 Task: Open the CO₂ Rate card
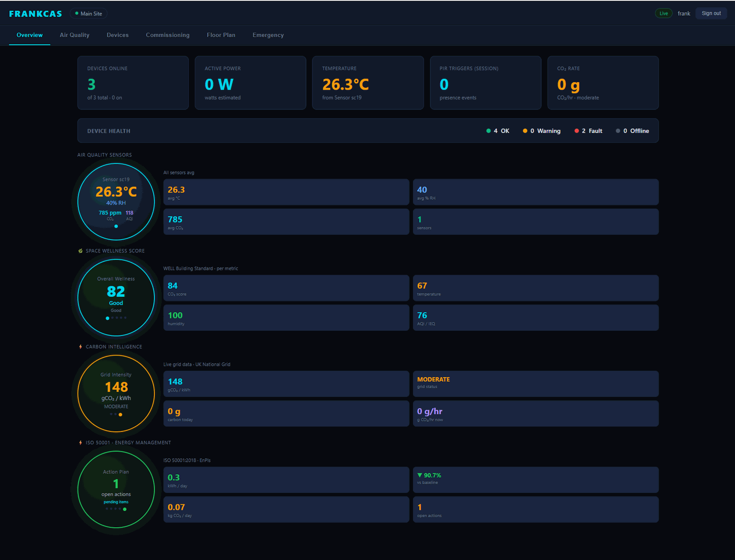[x=603, y=83]
